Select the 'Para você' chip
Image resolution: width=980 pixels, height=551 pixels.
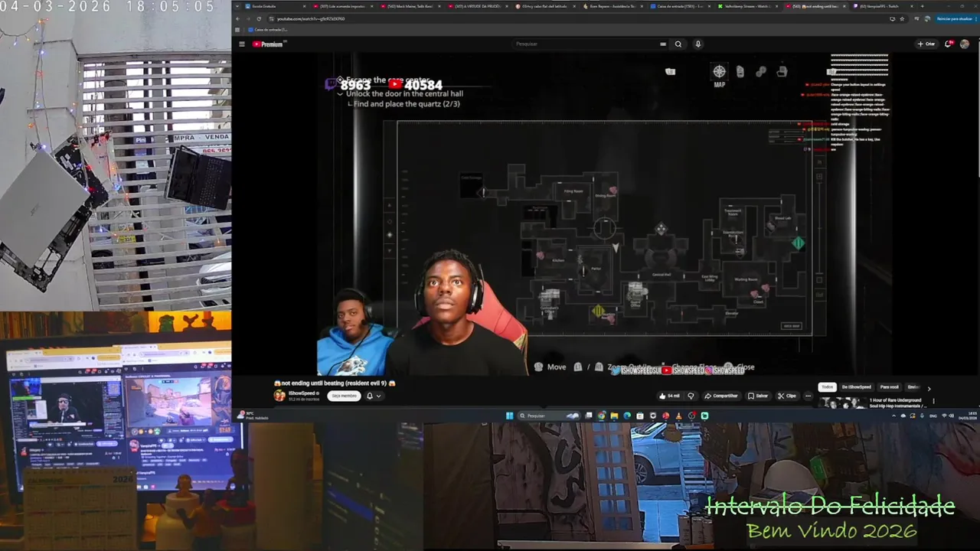(x=889, y=387)
